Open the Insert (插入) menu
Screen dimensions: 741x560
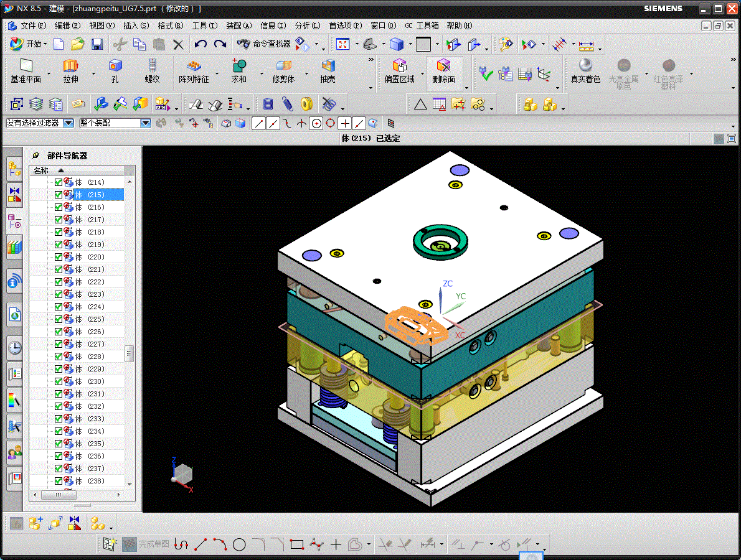click(136, 26)
